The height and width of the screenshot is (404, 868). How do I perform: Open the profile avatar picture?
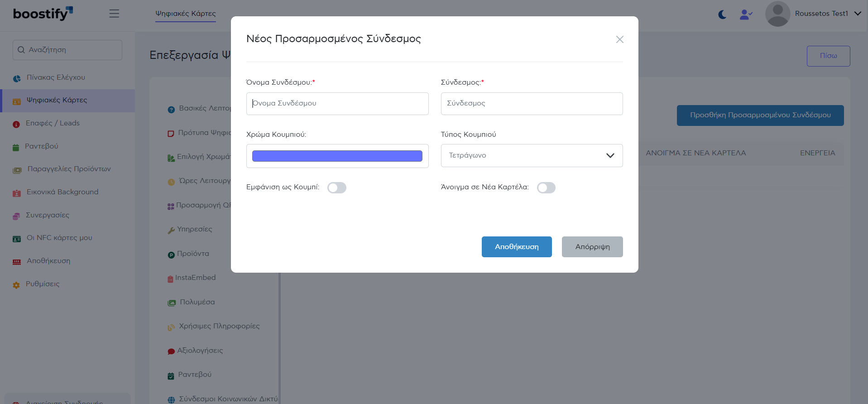pos(777,14)
